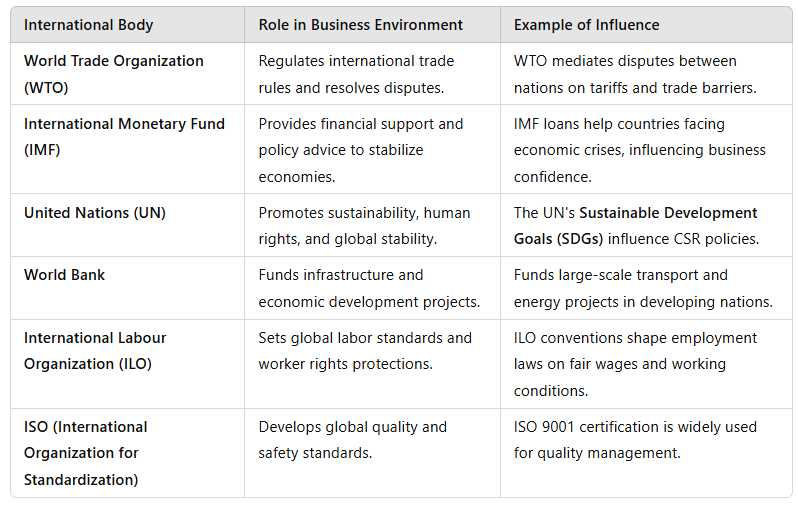Select the ISO (International Organization for Standardization) cell
The width and height of the screenshot is (798, 505).
[85, 453]
